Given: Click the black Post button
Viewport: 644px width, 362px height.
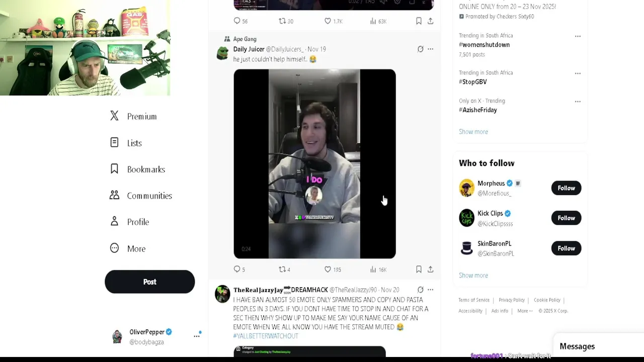Looking at the screenshot, I should [x=149, y=282].
